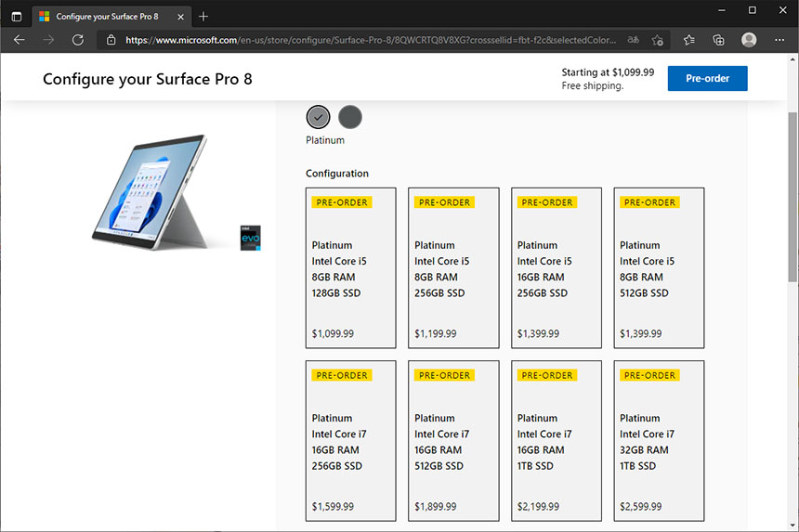The width and height of the screenshot is (799, 532).
Task: Reload the current page
Action: [77, 40]
